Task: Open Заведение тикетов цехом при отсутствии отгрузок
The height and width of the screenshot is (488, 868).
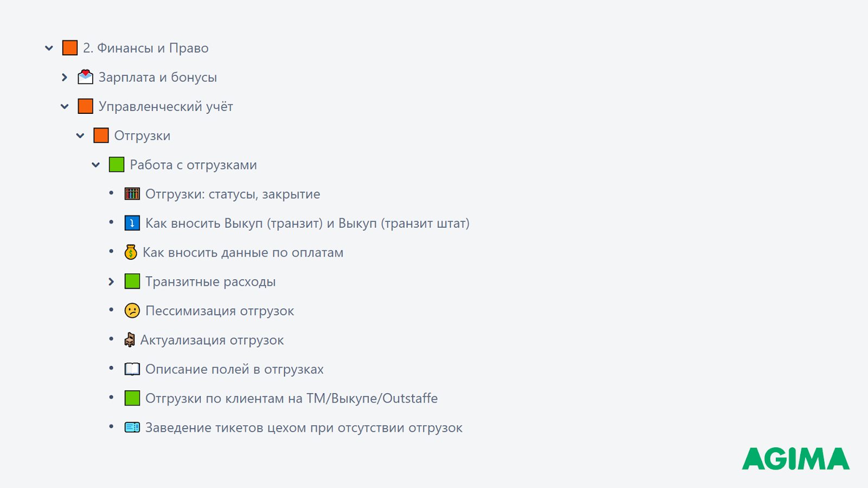Action: (x=304, y=428)
